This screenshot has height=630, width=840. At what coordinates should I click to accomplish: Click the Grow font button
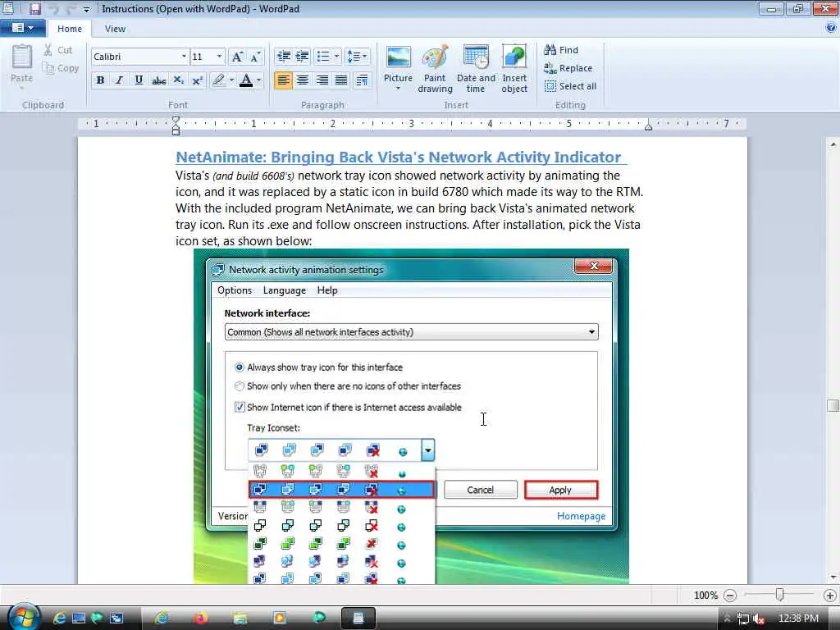(237, 57)
